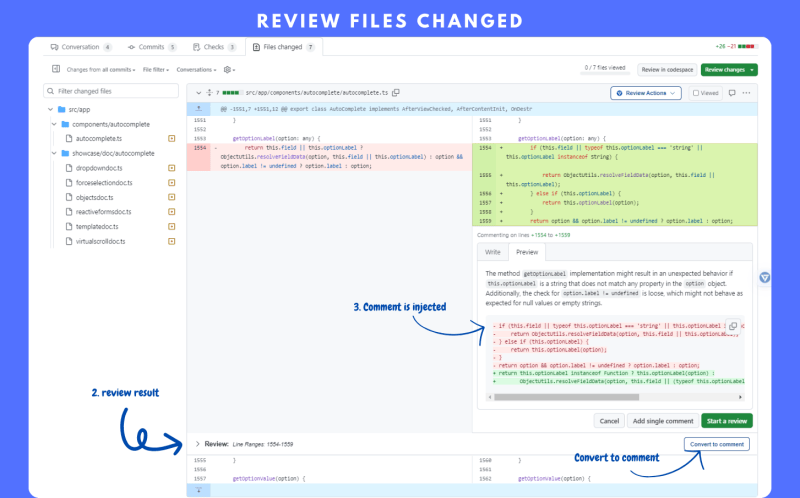Viewport: 800px width, 498px height.
Task: Open Changes from all commits dropdown
Action: tap(101, 70)
